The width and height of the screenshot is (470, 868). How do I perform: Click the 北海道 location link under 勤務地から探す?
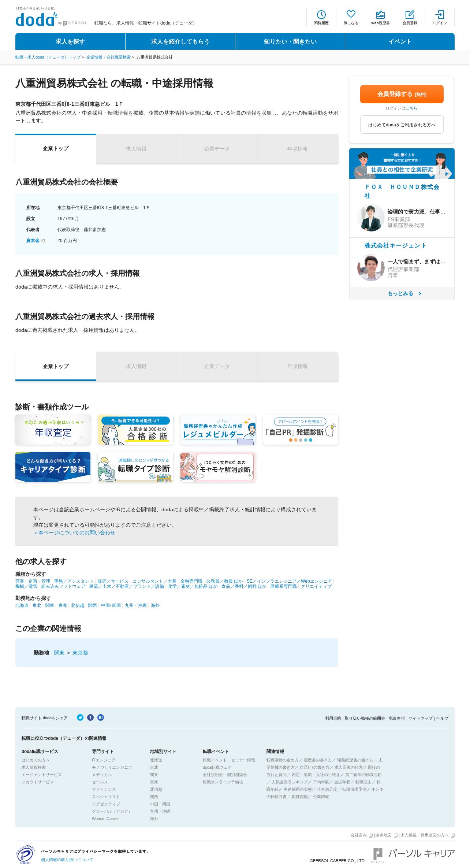pos(22,605)
